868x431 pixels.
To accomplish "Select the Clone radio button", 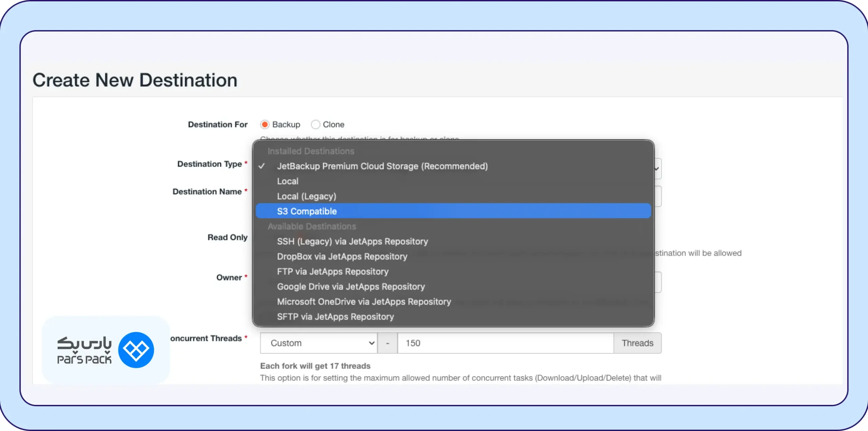I will [315, 125].
